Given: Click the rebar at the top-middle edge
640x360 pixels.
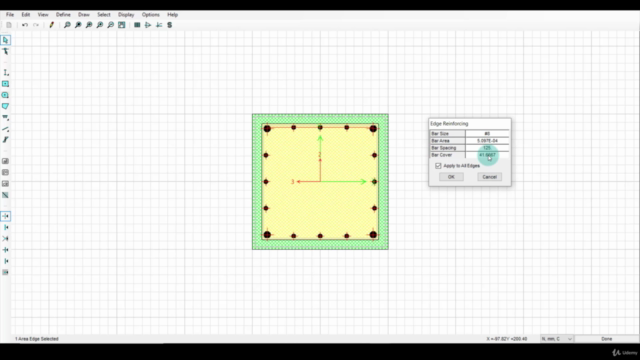Looking at the screenshot, I should point(320,128).
